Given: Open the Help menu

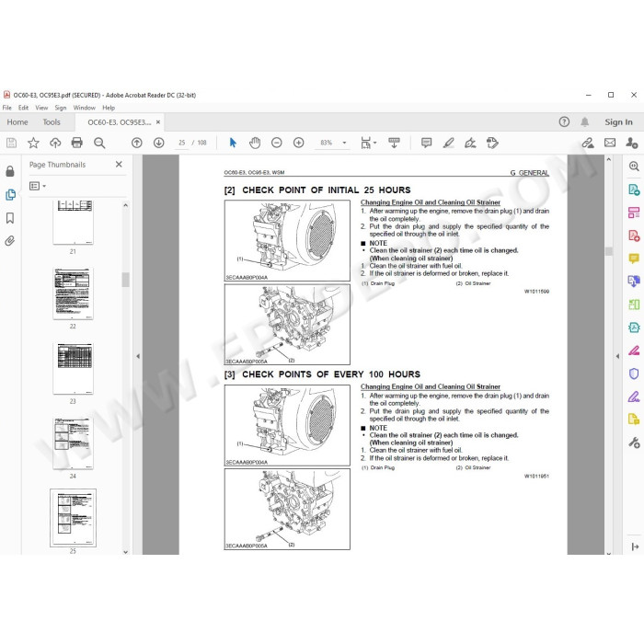Looking at the screenshot, I should click(x=109, y=108).
